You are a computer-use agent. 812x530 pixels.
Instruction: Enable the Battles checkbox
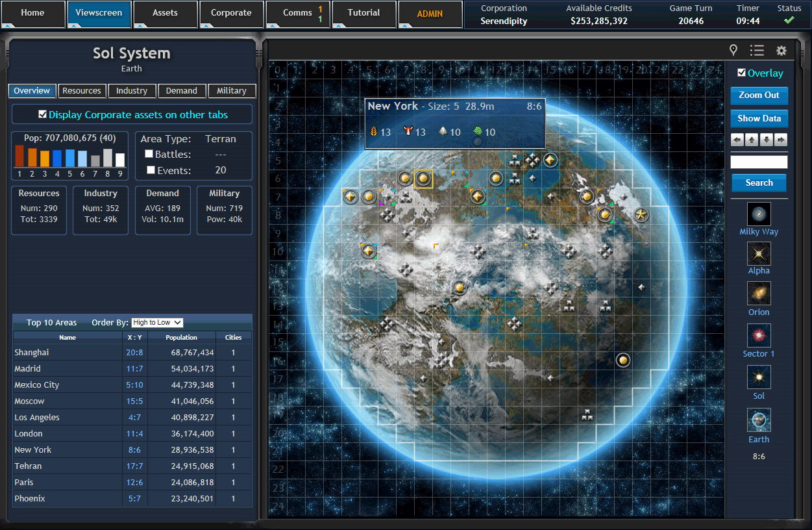(x=149, y=154)
